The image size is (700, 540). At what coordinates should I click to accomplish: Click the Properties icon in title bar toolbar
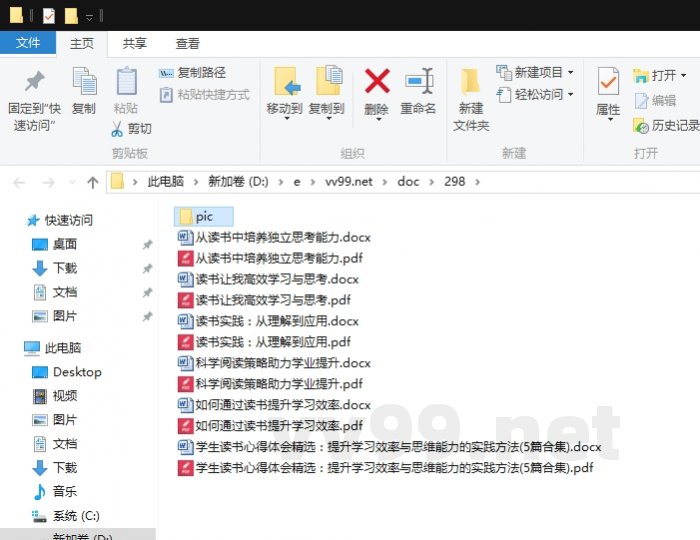point(49,17)
